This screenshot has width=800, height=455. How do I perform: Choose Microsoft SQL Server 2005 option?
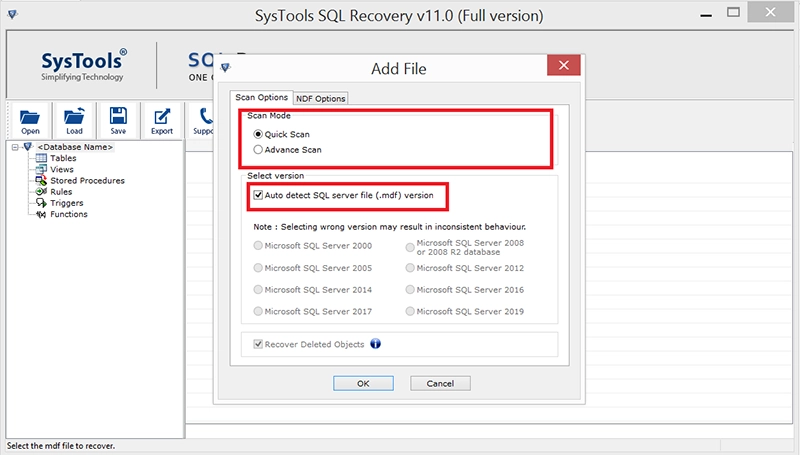click(x=258, y=268)
